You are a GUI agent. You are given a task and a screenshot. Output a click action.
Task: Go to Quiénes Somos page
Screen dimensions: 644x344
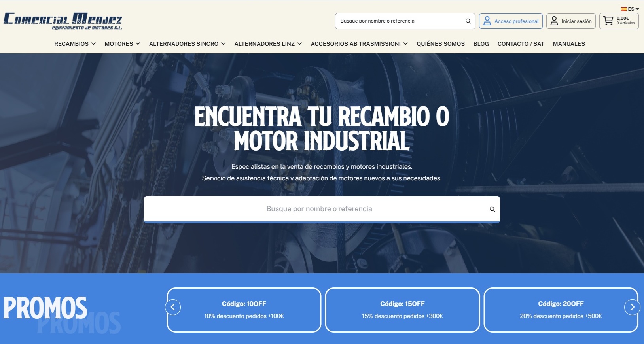coord(440,44)
